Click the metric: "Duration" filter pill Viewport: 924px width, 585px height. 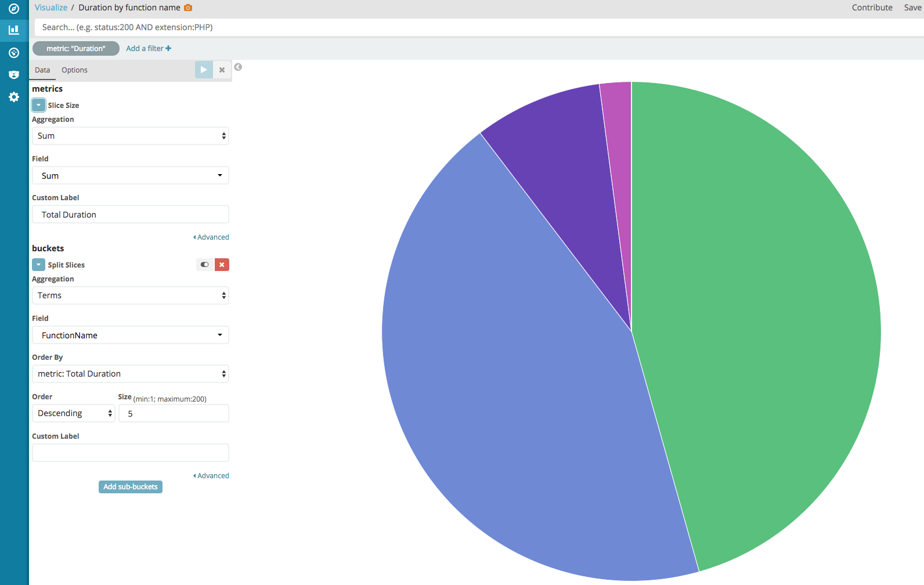pyautogui.click(x=76, y=48)
